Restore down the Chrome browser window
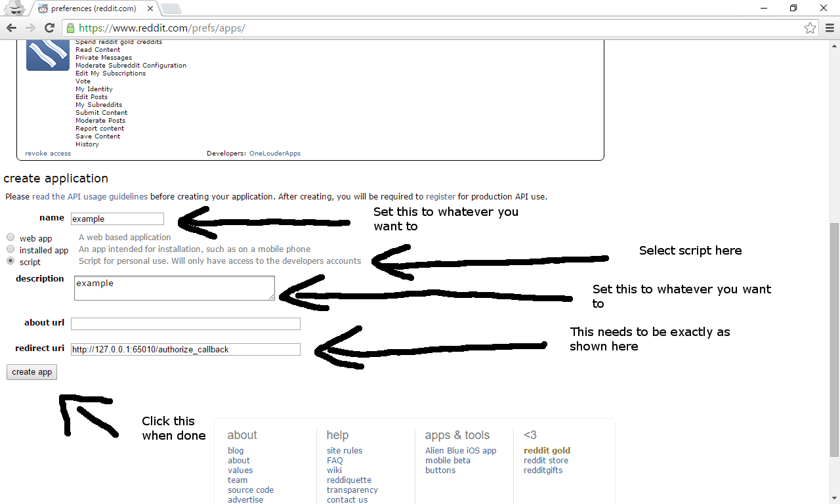 [x=793, y=8]
